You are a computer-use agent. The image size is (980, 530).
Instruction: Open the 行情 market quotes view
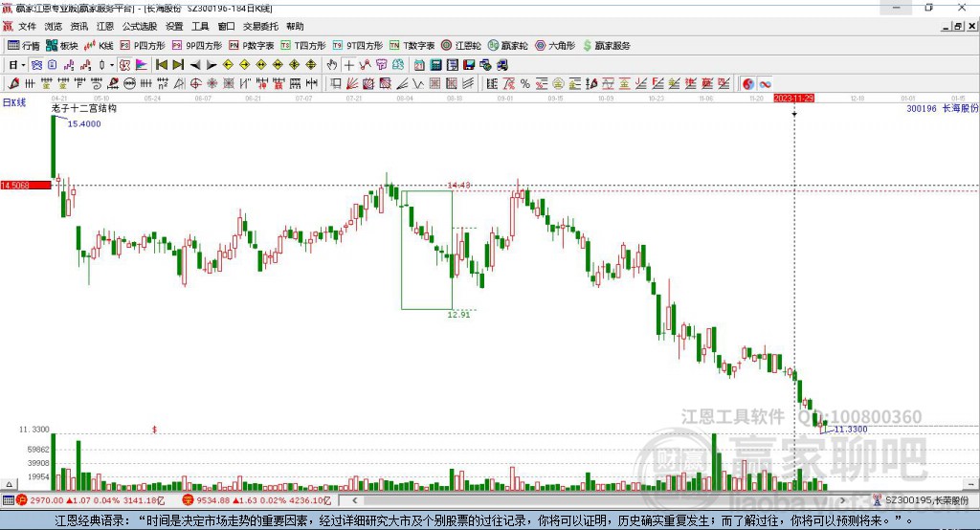coord(23,46)
